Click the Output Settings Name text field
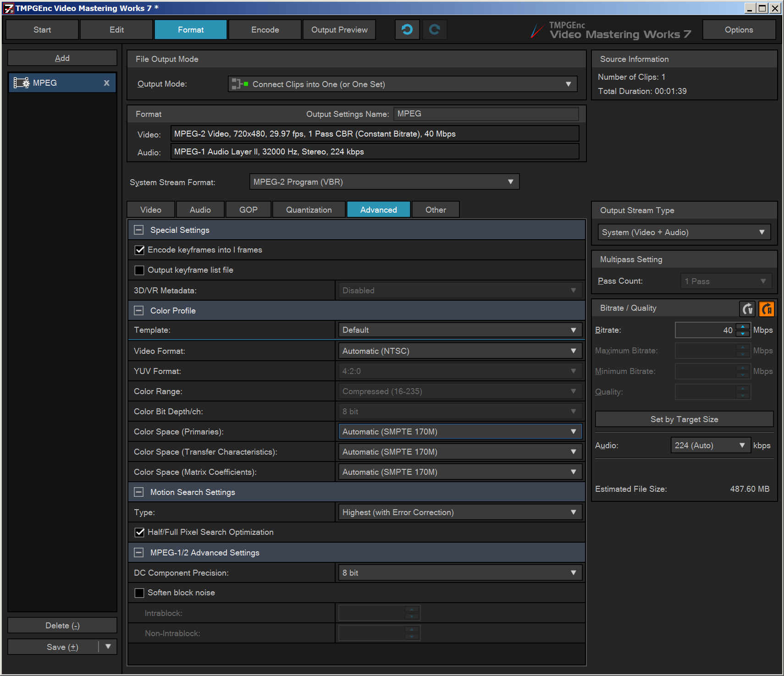The width and height of the screenshot is (784, 676). click(x=486, y=114)
